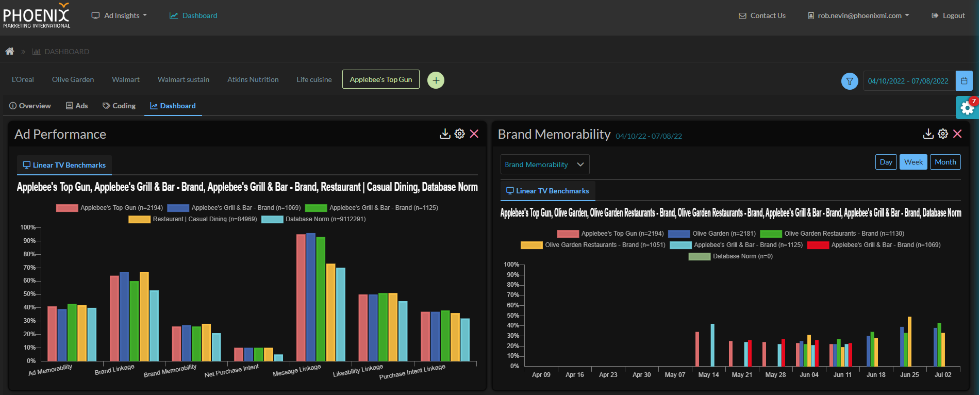Click the yellow bar at Jun 25
The image size is (980, 395).
(909, 341)
